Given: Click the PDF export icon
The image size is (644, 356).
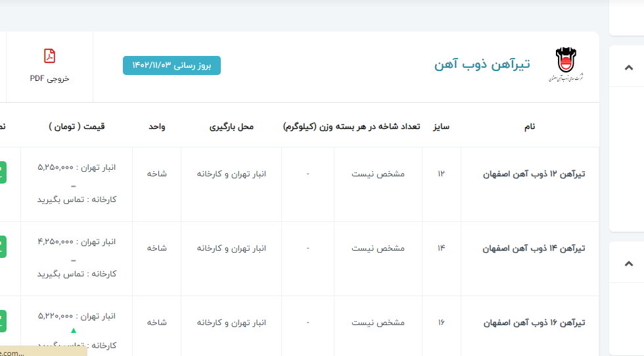Looking at the screenshot, I should point(49,56).
